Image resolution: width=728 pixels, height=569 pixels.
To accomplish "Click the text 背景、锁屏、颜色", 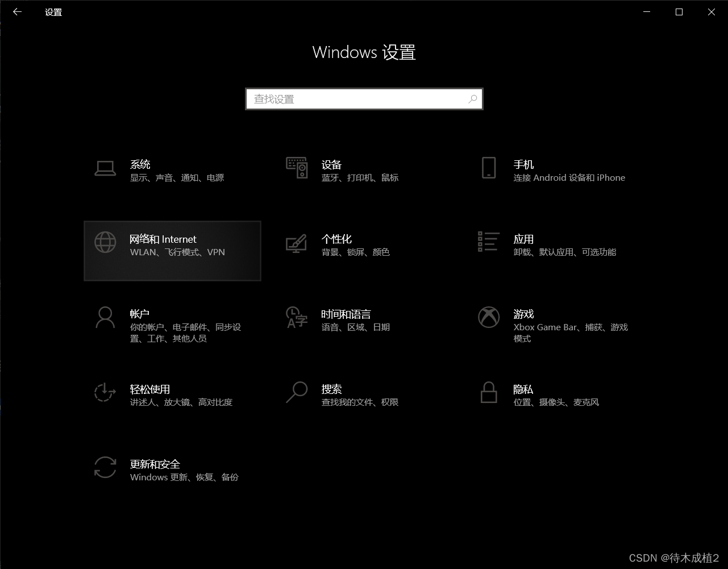I will [356, 252].
